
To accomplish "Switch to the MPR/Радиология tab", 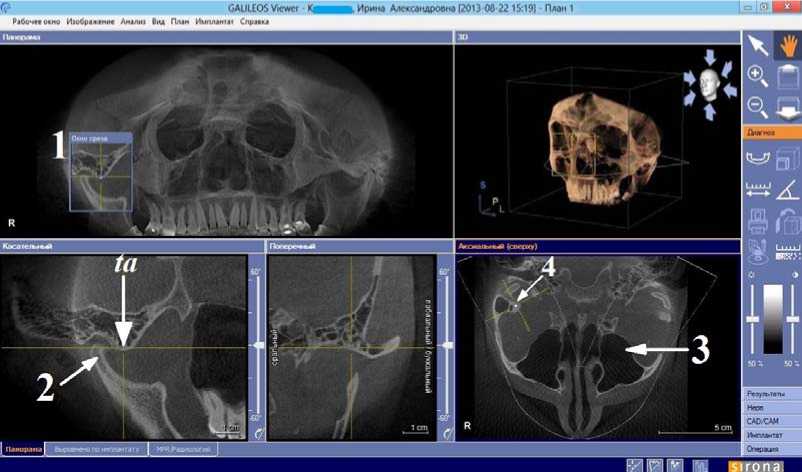I will [183, 449].
